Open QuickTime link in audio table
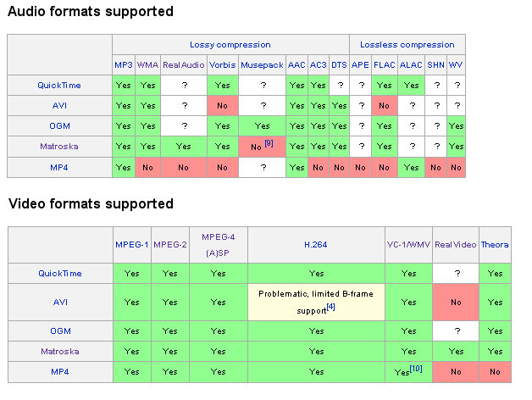The height and width of the screenshot is (400, 532). pos(59,86)
